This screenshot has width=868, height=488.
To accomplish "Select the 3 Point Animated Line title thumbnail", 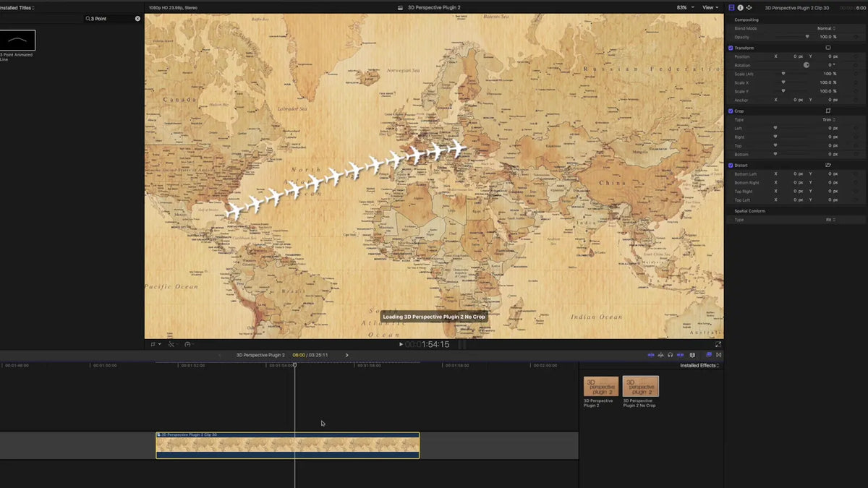I will [x=17, y=40].
